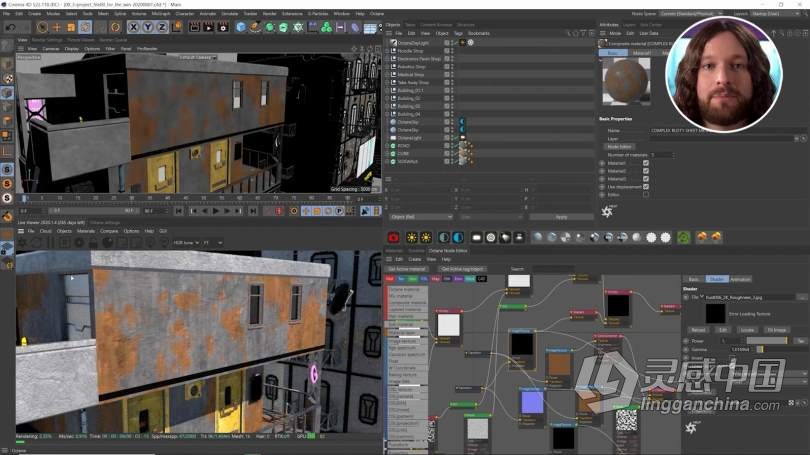Open the Node Space dropdown at top
The width and height of the screenshot is (810, 455).
pos(691,13)
